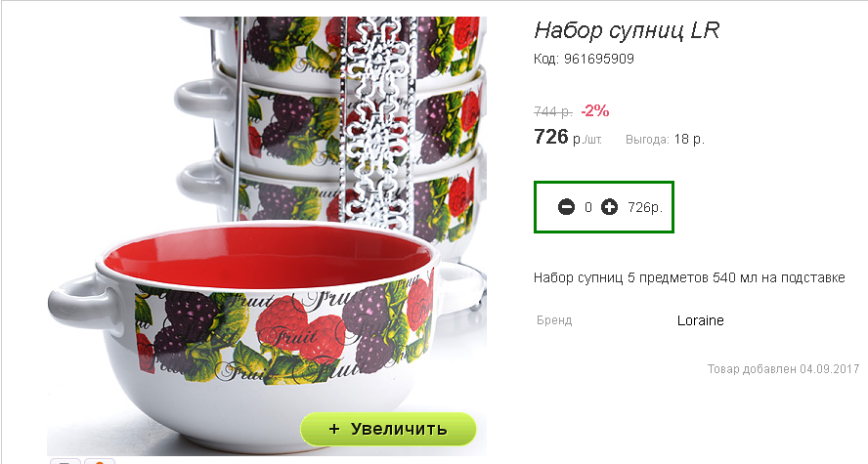Click the Увеличить button to enlarge photo
Screen dimensions: 868x464
(x=388, y=429)
